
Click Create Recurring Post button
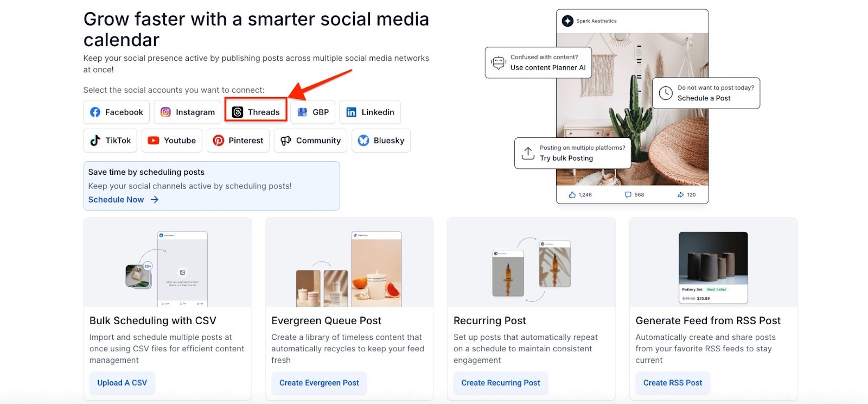[501, 383]
